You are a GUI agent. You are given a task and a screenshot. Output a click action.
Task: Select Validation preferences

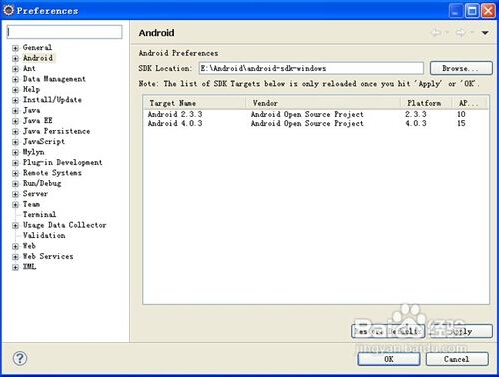click(44, 235)
